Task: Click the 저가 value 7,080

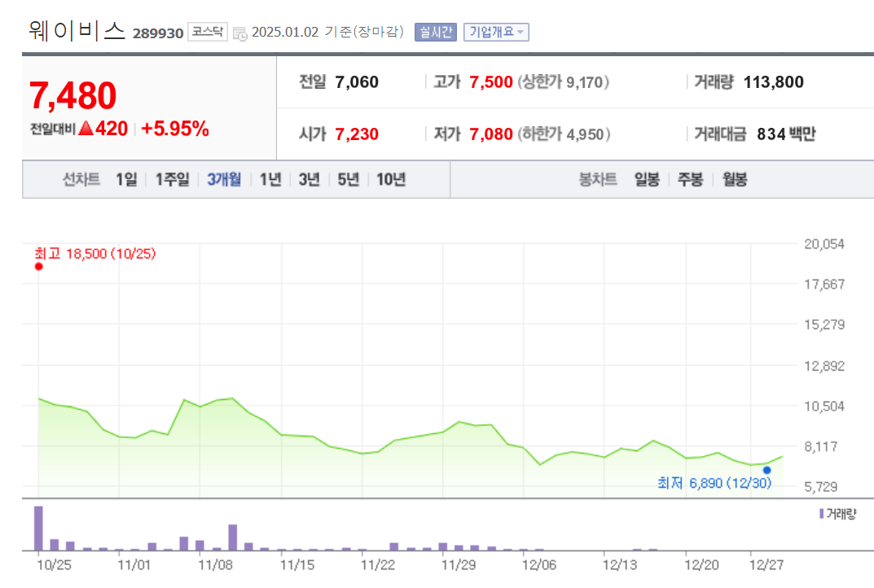Action: 490,134
